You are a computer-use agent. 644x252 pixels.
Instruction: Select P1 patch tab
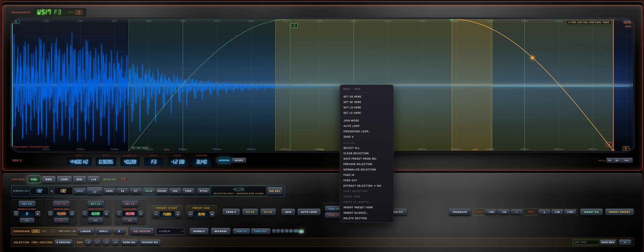pyautogui.click(x=610, y=160)
